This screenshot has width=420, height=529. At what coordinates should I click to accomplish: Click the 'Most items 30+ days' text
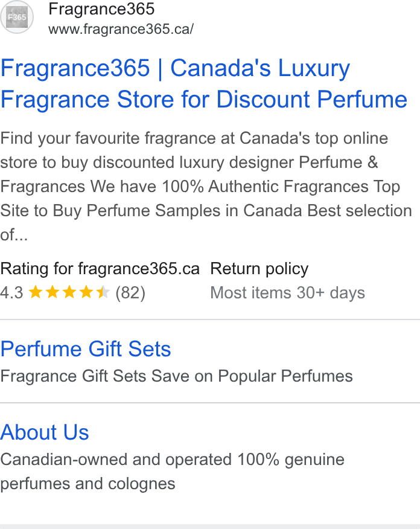[x=287, y=292]
